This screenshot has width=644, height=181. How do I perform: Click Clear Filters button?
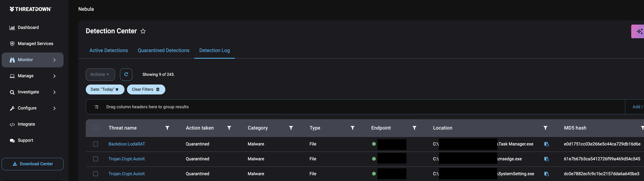(x=146, y=89)
